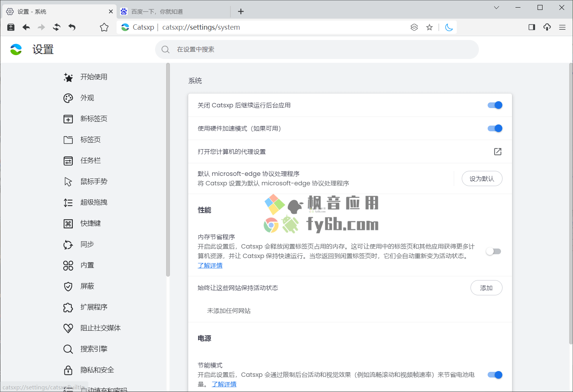This screenshot has height=392, width=573.
Task: Click the 系统 page heading
Action: coord(195,81)
